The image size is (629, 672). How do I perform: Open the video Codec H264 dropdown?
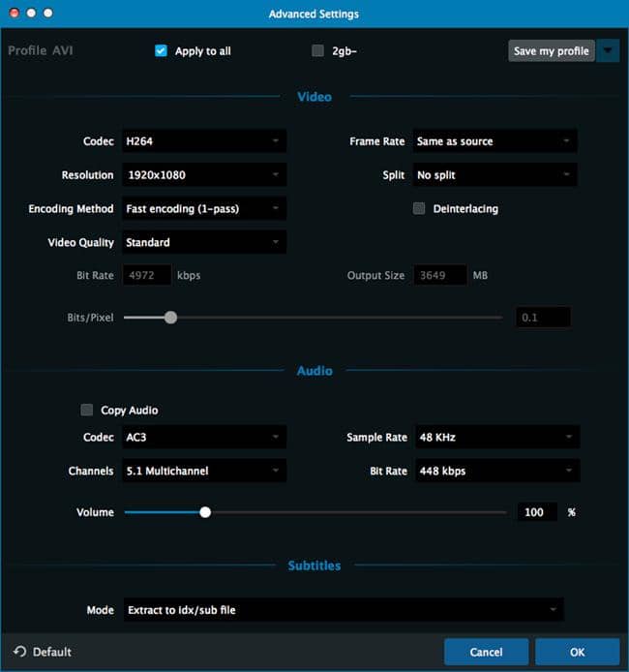click(x=203, y=141)
